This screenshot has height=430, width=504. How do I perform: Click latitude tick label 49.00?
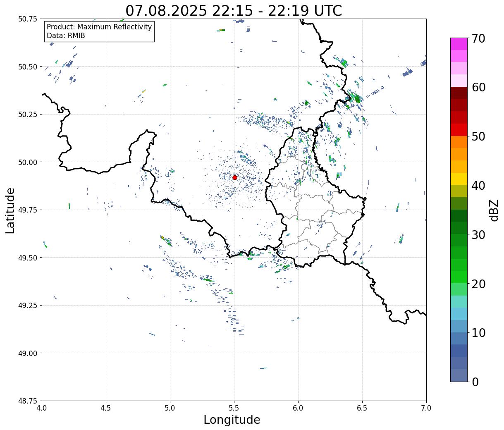28,353
